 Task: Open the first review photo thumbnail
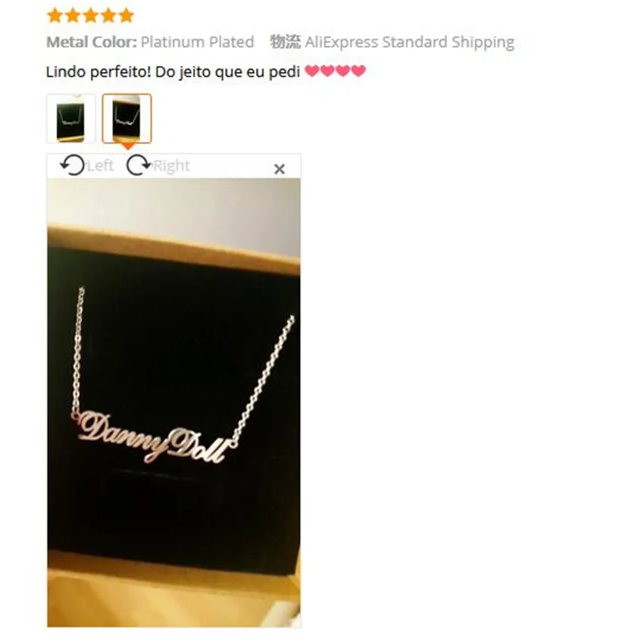pos(71,119)
